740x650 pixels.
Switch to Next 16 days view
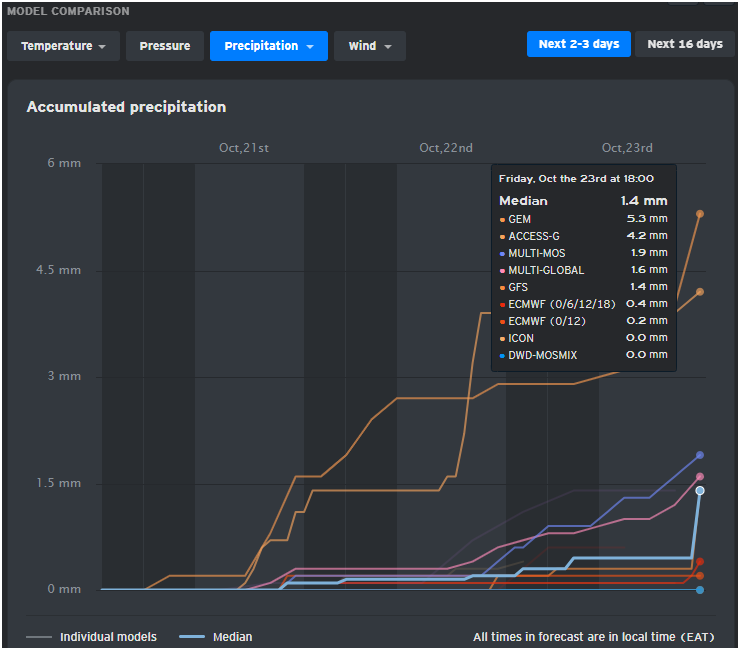(x=685, y=44)
